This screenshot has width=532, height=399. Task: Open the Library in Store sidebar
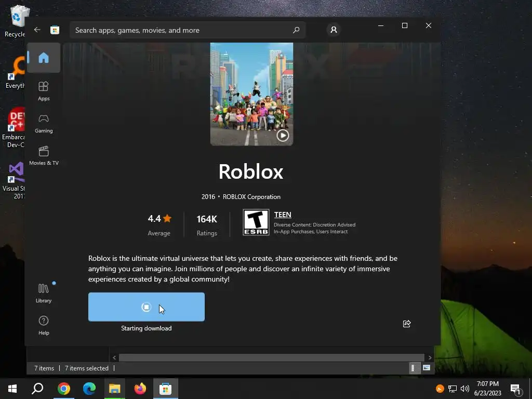(44, 293)
